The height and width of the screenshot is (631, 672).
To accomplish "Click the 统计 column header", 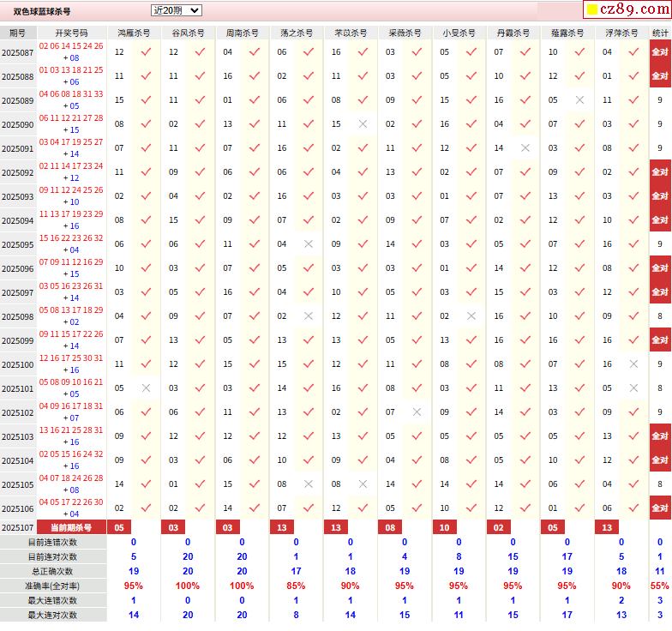I will point(660,33).
